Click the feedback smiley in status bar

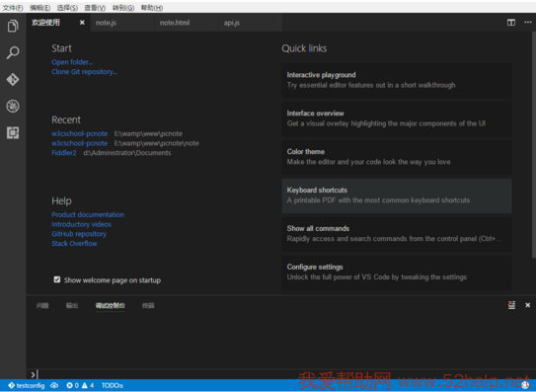[525, 385]
